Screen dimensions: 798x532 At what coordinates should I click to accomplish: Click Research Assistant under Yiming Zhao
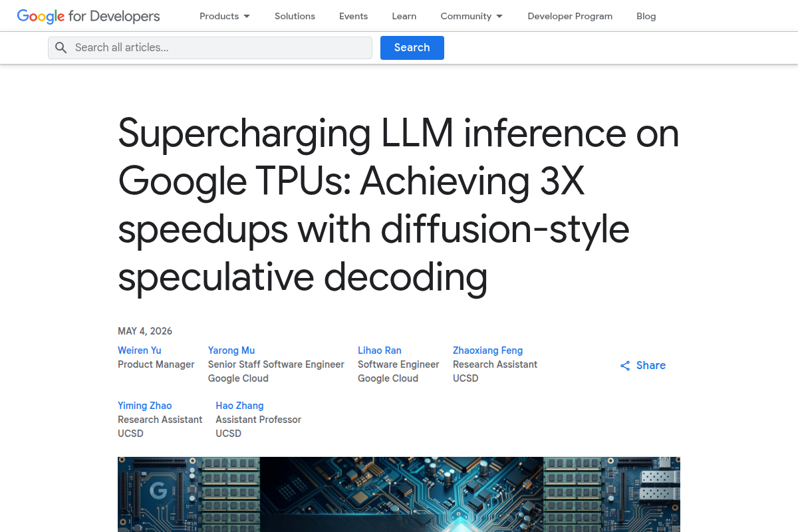[x=160, y=420]
